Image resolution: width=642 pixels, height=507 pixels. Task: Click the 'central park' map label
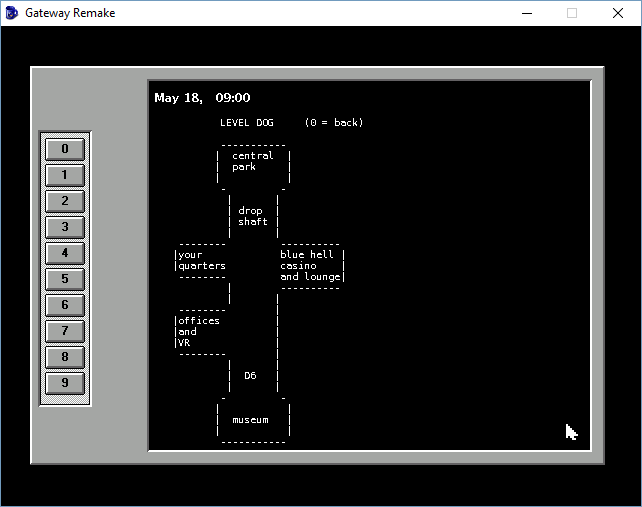click(253, 161)
